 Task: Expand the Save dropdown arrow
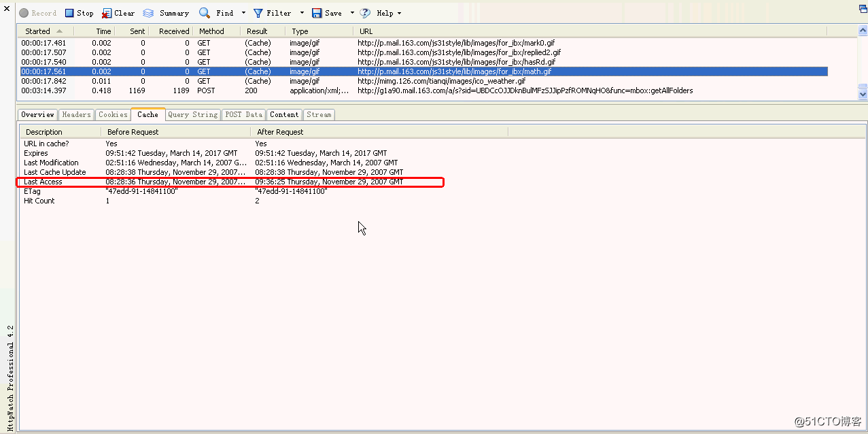coord(352,13)
